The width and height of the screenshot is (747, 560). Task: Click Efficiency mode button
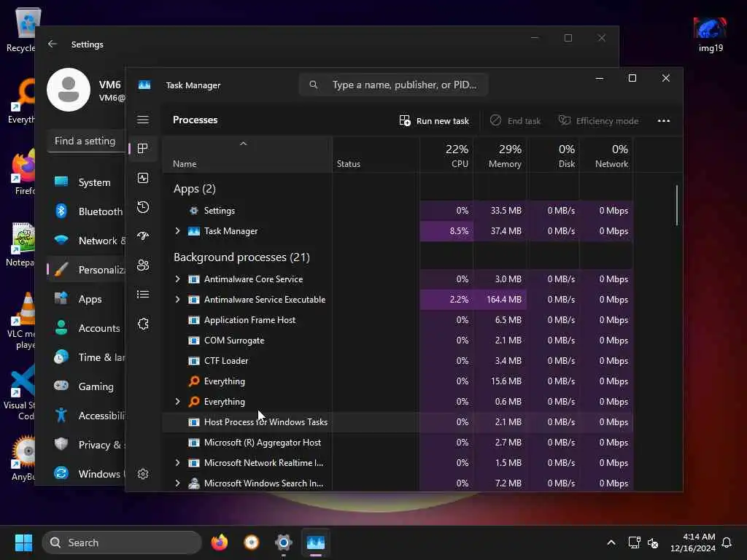point(598,121)
